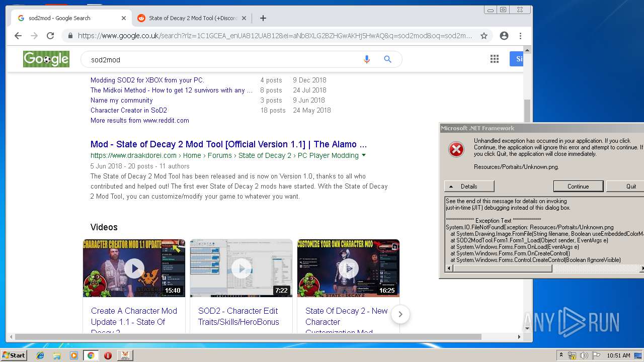The image size is (644, 362).
Task: Click the Google logo
Action: (x=46, y=59)
